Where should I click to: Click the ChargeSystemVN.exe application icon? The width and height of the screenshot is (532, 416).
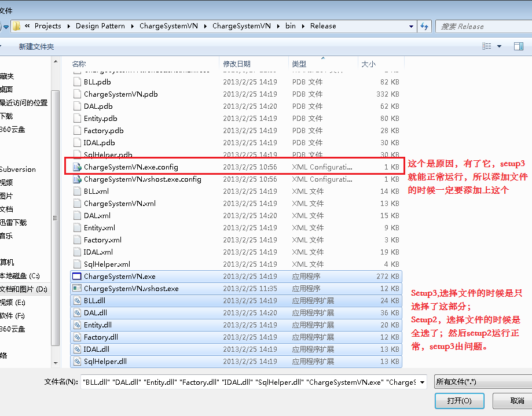(78, 277)
